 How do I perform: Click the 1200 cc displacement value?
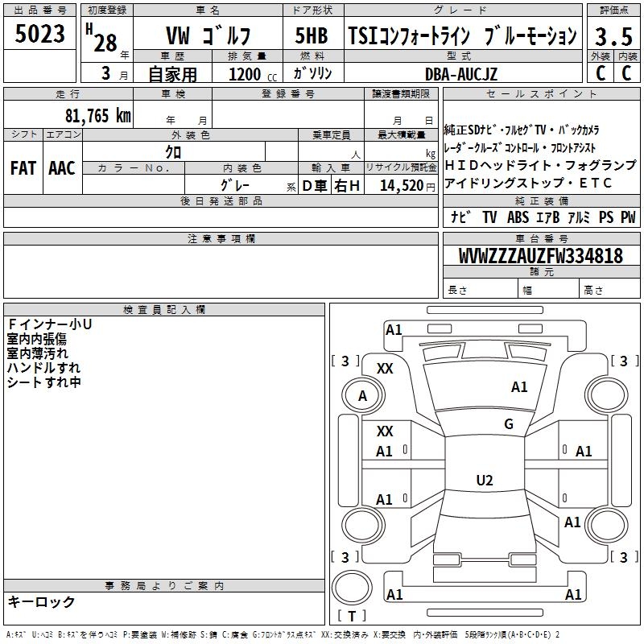click(253, 74)
